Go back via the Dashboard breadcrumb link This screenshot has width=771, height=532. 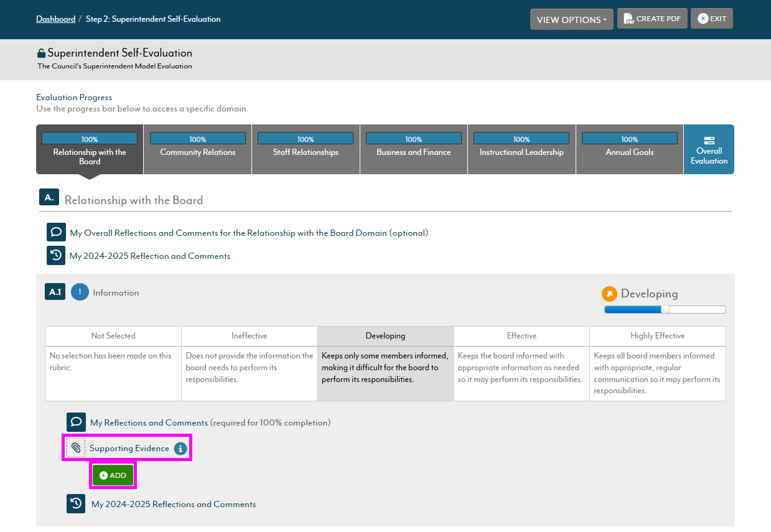(55, 19)
